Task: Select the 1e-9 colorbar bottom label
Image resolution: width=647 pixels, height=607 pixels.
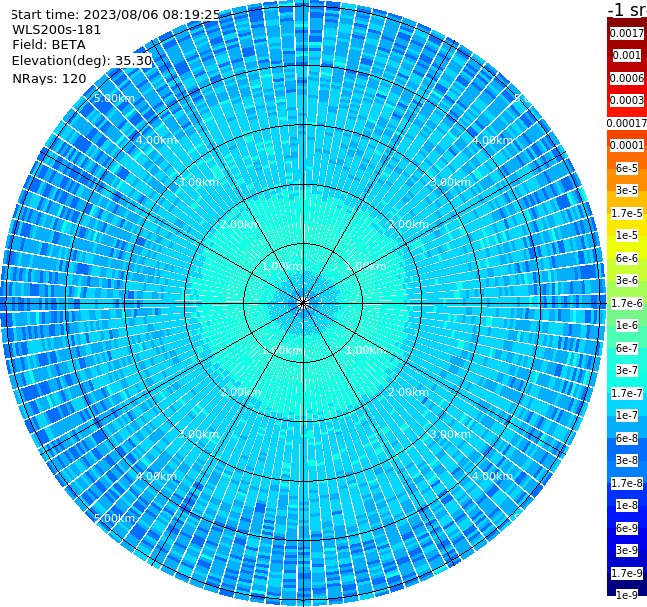Action: pos(627,595)
